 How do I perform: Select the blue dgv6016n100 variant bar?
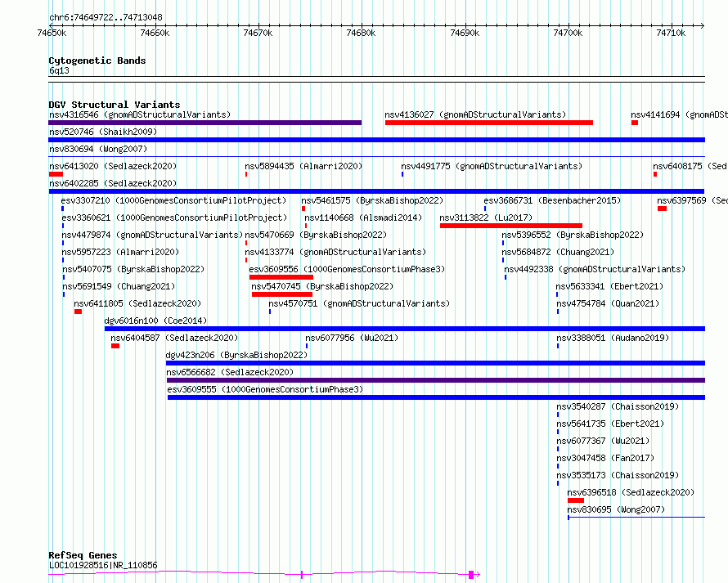pyautogui.click(x=405, y=329)
